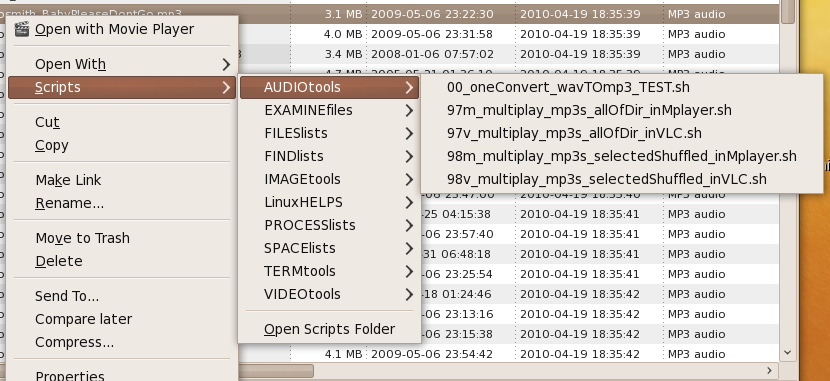
Task: Expand the Open With submenu arrow
Action: [227, 64]
